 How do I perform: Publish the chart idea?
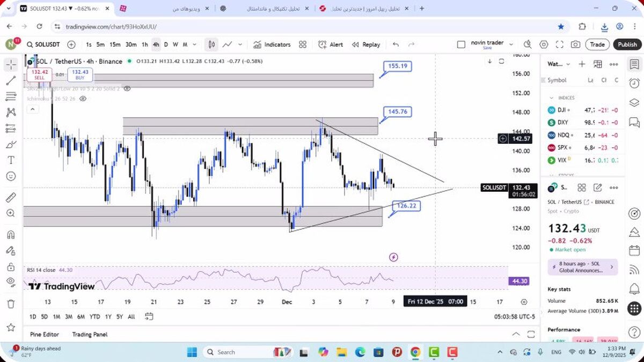[627, 45]
